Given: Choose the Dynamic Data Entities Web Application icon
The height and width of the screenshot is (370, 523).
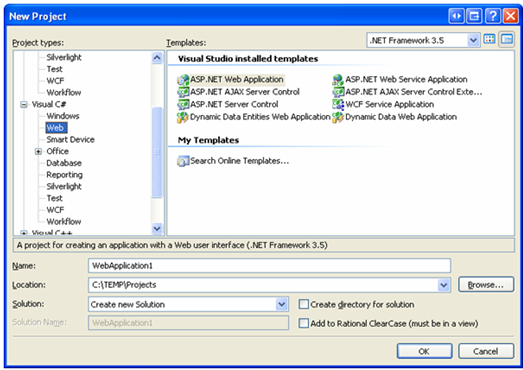Looking at the screenshot, I should tap(183, 117).
